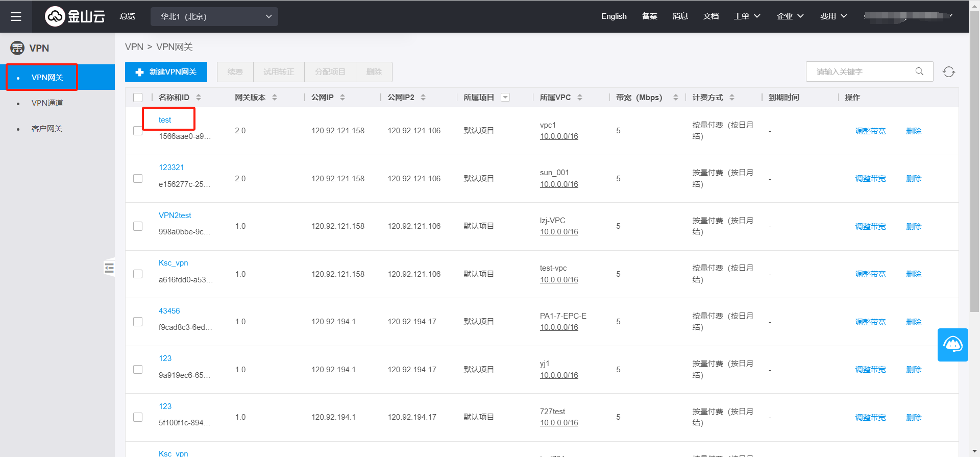This screenshot has height=457, width=980.
Task: Toggle the select-all header checkbox
Action: [x=138, y=98]
